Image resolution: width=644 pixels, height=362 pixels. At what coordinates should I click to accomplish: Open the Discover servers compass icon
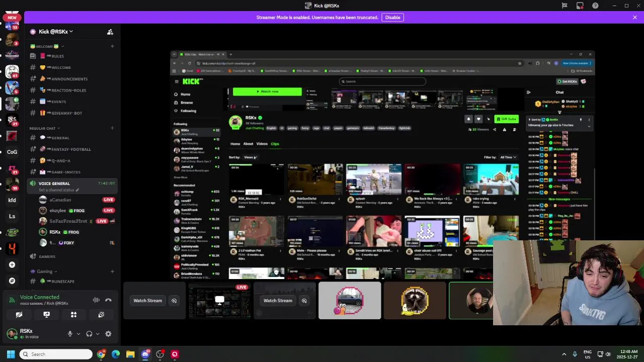12,281
